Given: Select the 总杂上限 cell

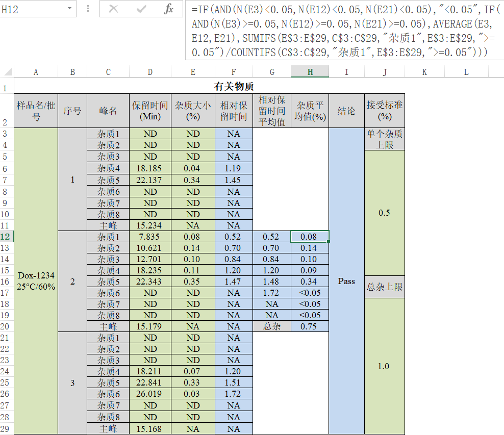Looking at the screenshot, I should pyautogui.click(x=385, y=287).
